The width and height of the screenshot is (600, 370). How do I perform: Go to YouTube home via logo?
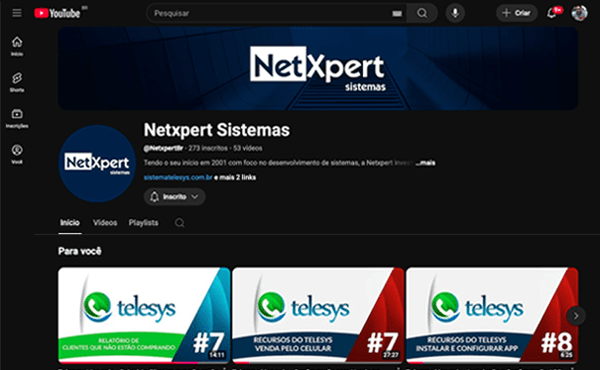click(x=57, y=13)
